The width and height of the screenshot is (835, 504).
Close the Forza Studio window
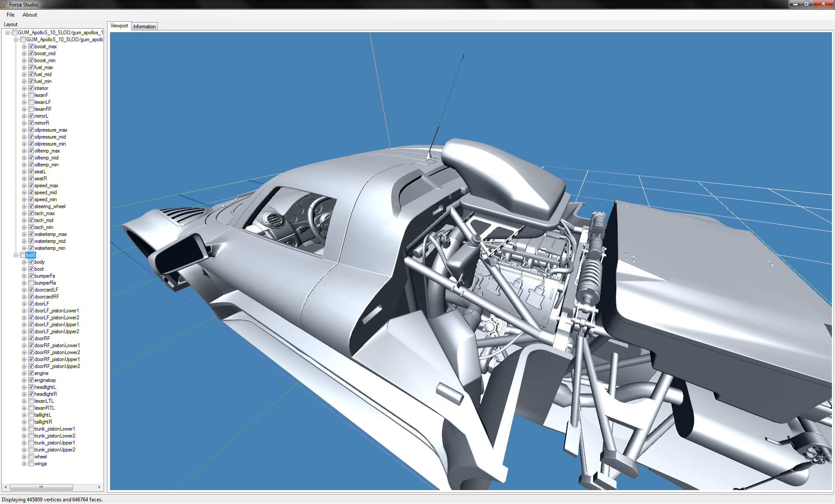[x=823, y=4]
